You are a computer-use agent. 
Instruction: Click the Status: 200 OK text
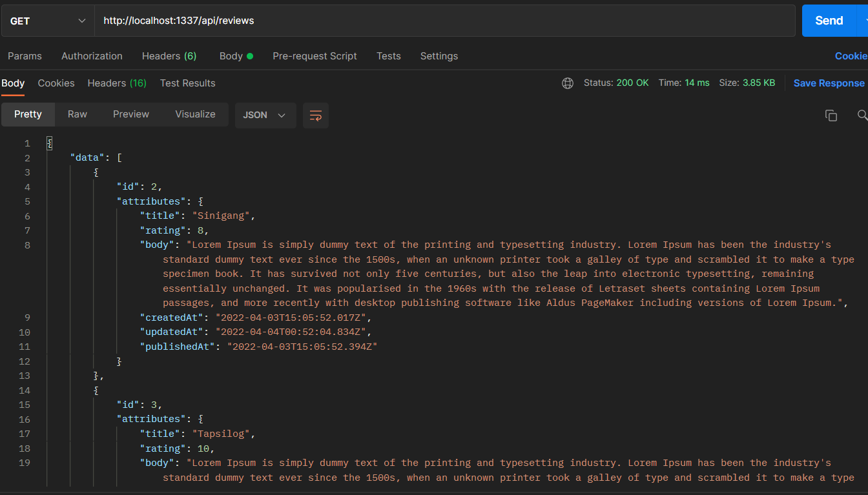(616, 83)
